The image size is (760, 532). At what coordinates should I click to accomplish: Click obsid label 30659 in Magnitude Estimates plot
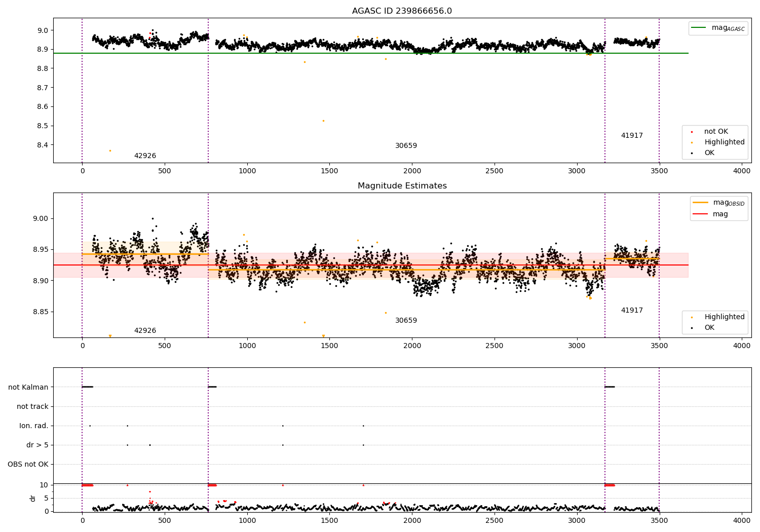tap(406, 321)
